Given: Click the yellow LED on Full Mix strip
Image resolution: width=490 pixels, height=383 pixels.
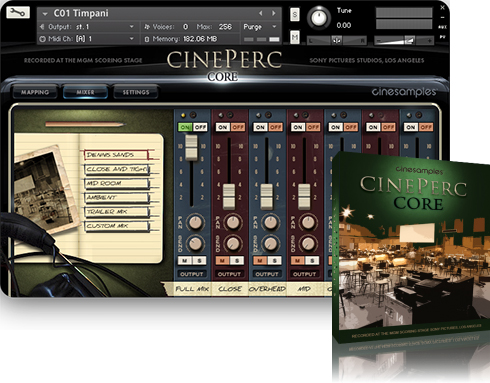Looking at the screenshot, I should [x=183, y=115].
